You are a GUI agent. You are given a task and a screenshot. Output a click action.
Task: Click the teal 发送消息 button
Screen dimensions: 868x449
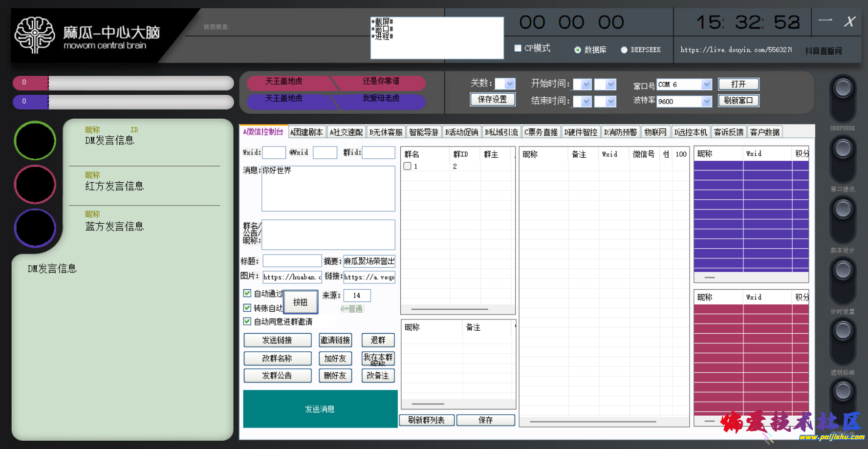click(320, 409)
